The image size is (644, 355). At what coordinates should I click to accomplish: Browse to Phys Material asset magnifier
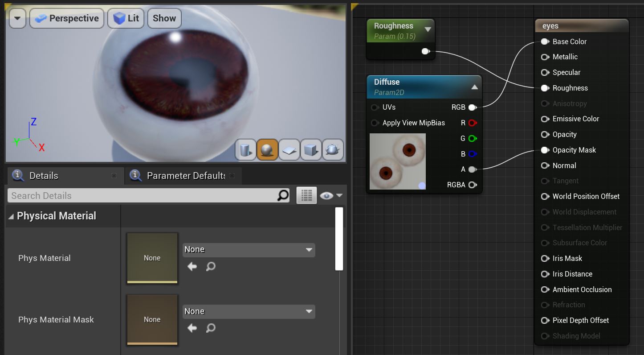tap(211, 266)
